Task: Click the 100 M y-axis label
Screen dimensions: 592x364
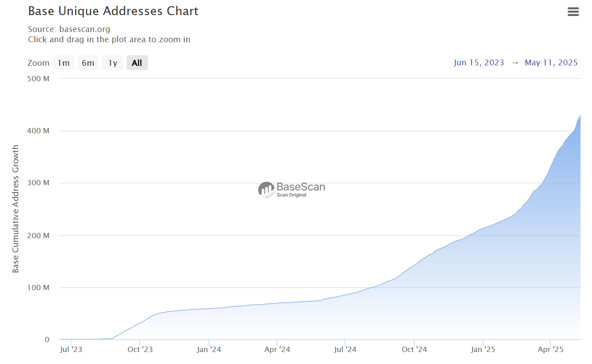Action: click(39, 288)
